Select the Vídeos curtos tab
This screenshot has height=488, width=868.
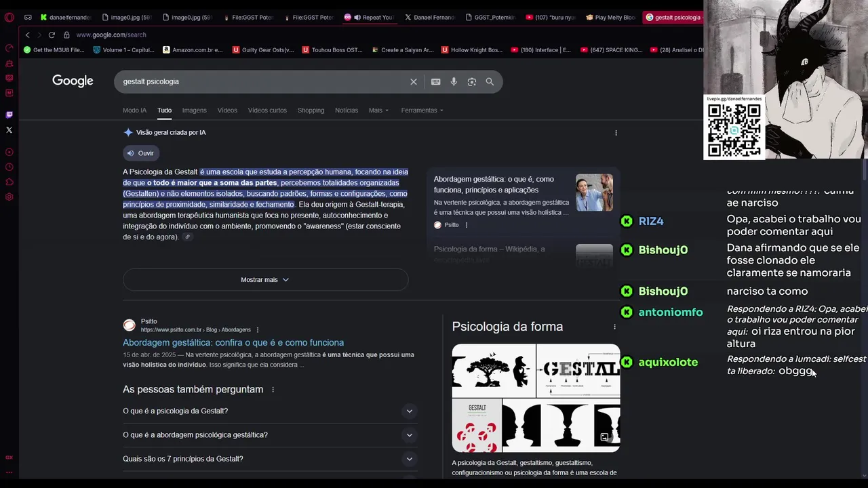(x=267, y=110)
